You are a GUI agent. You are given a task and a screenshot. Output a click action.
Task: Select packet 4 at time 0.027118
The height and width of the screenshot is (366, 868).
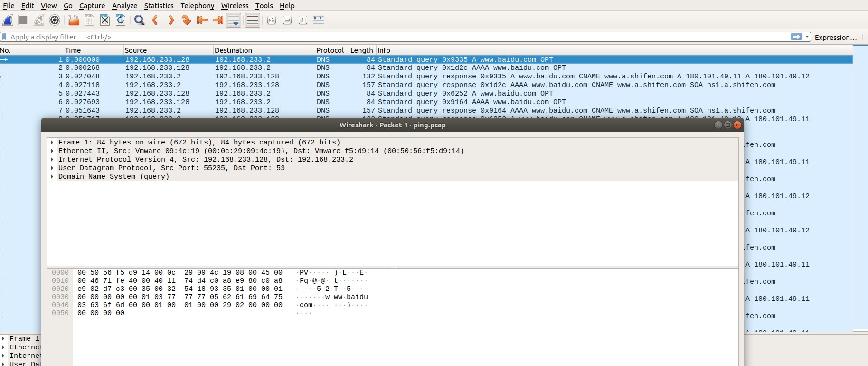coord(426,85)
